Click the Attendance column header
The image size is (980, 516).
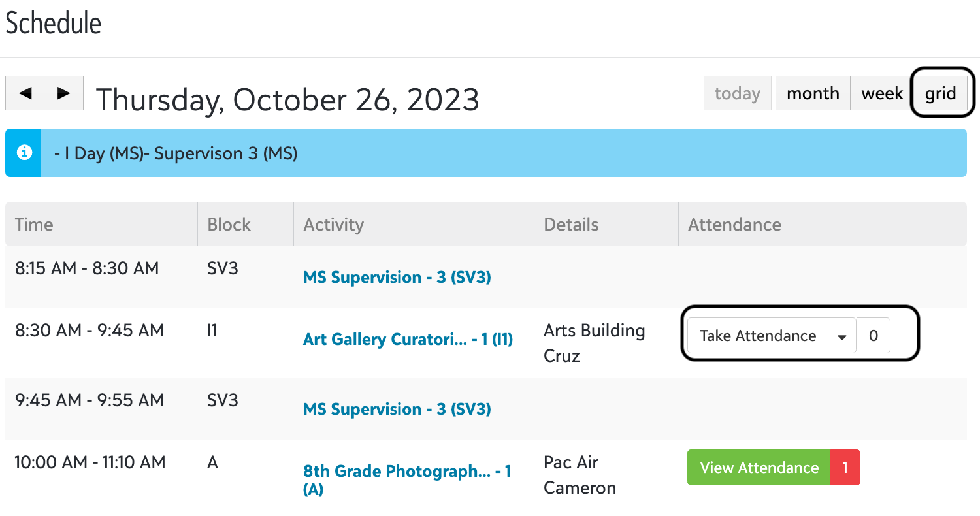pyautogui.click(x=734, y=225)
